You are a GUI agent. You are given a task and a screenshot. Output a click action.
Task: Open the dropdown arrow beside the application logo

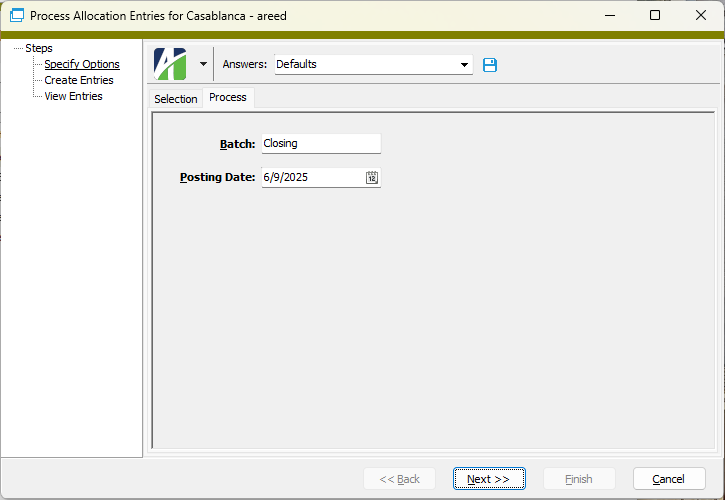(203, 64)
